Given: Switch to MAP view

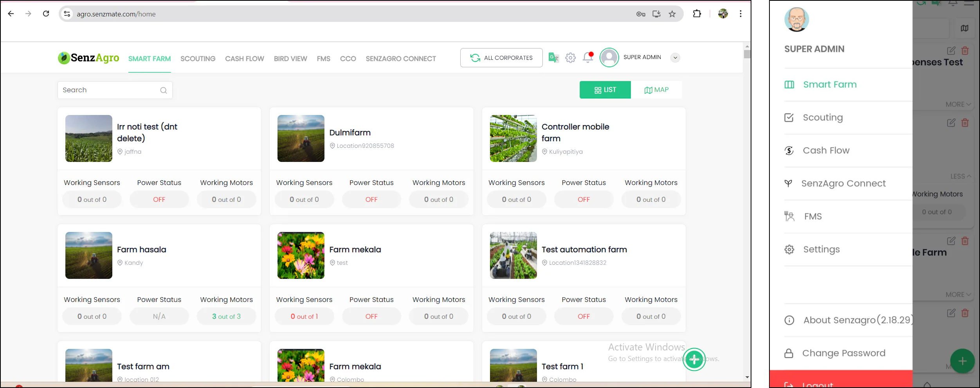Looking at the screenshot, I should [x=656, y=90].
